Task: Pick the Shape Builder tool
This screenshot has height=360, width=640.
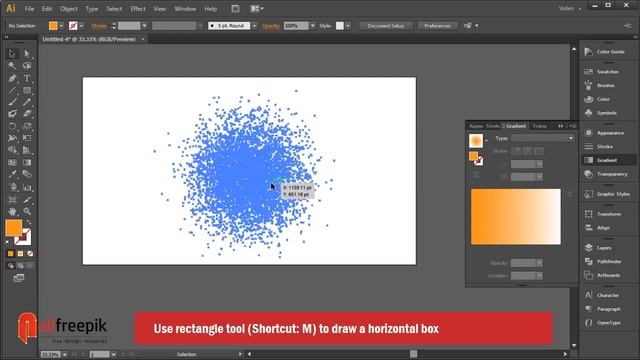Action: point(12,150)
